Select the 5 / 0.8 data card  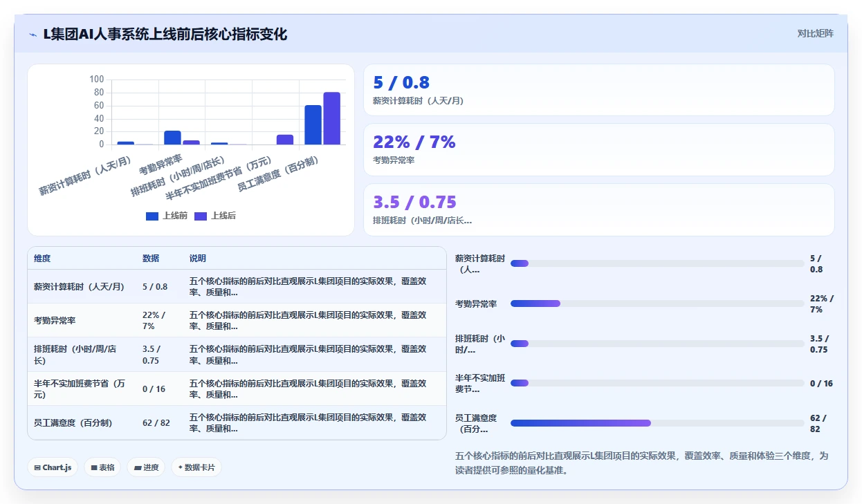pos(599,90)
